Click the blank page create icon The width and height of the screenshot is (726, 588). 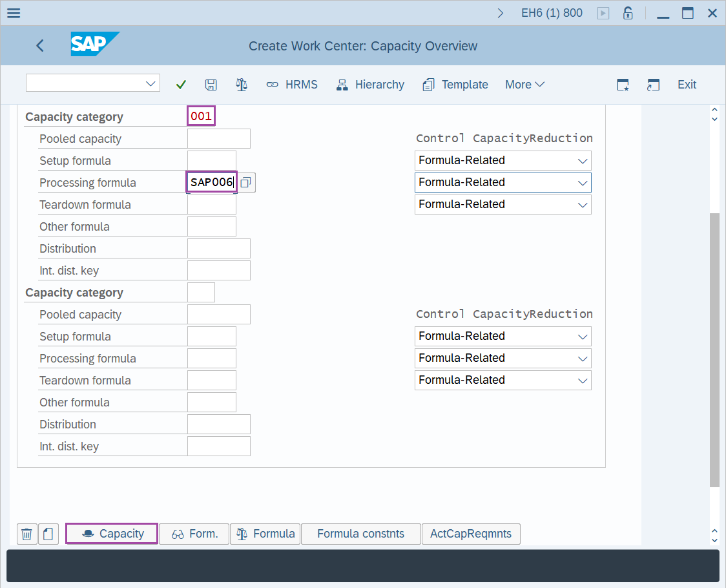(x=48, y=534)
